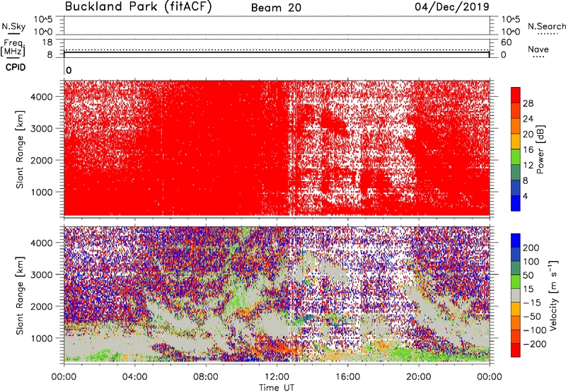566x392 pixels.
Task: Click the '-100' label on velocity colorbar
Action: (x=535, y=330)
